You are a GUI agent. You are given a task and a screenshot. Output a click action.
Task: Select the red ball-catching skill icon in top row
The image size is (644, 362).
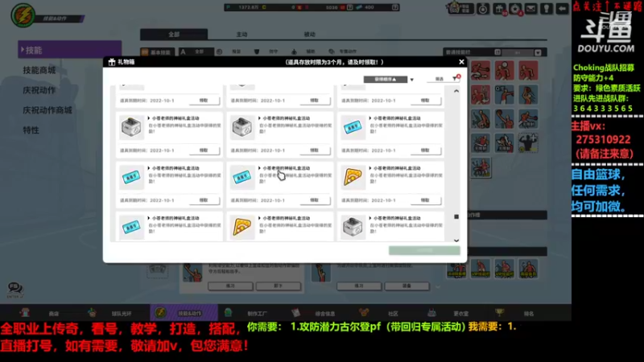pos(504,71)
